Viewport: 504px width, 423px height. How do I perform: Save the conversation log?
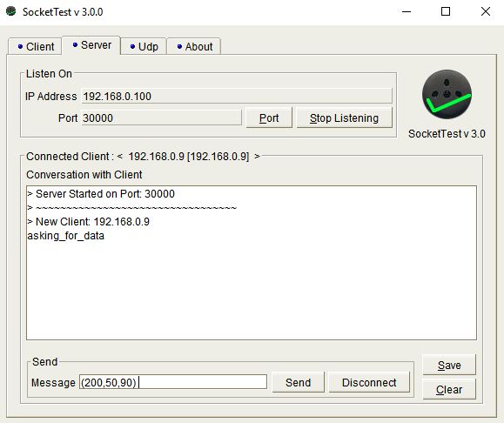[449, 366]
